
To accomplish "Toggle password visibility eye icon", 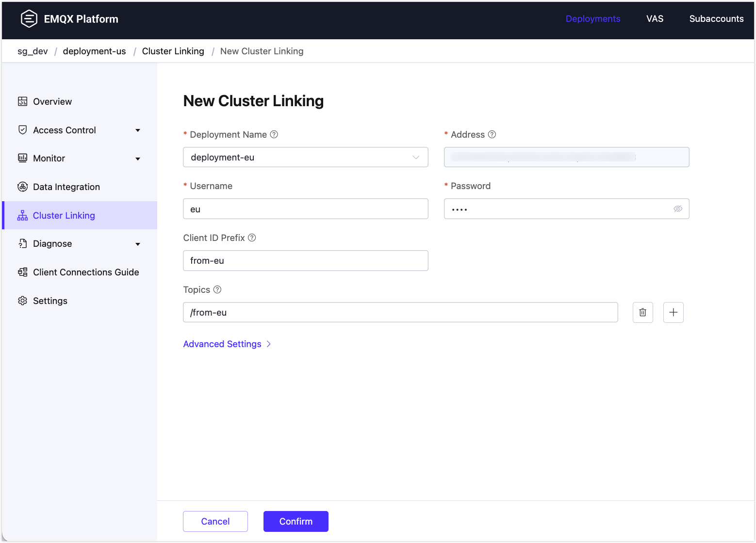I will [x=678, y=209].
